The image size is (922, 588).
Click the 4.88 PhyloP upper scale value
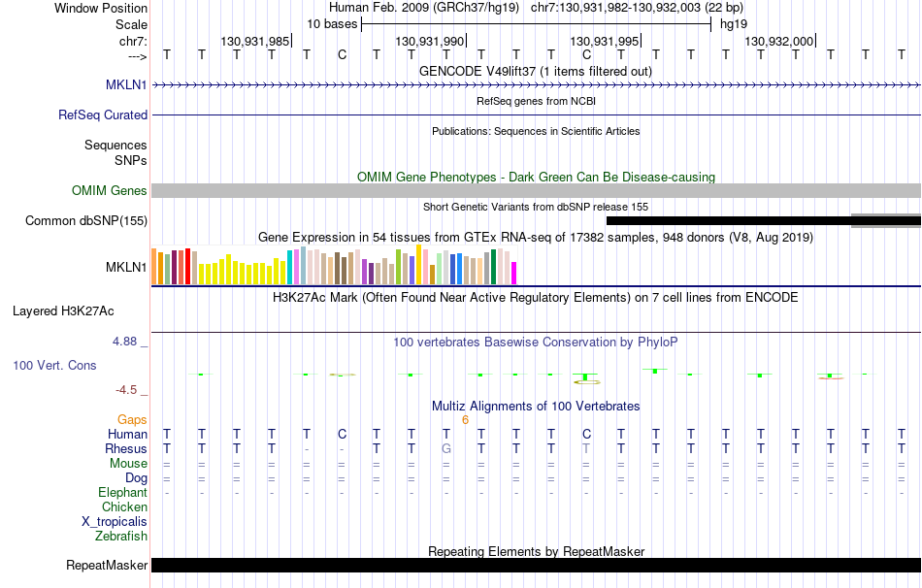click(x=124, y=341)
